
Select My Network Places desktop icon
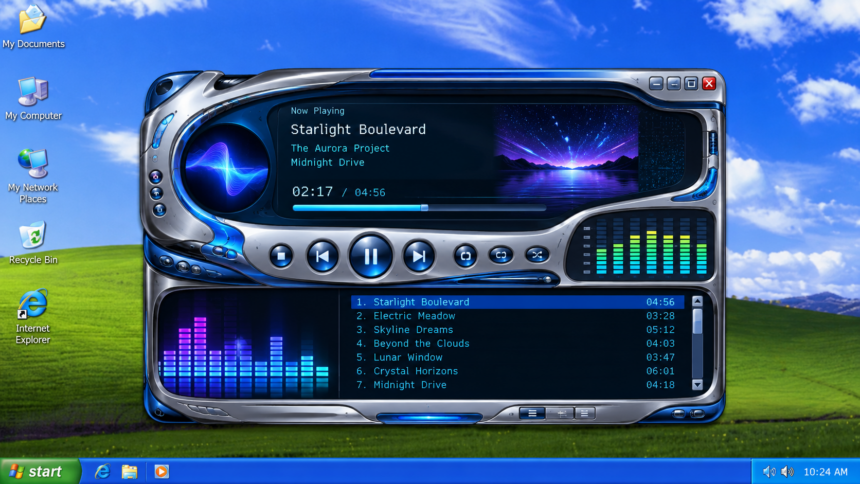coord(33,176)
